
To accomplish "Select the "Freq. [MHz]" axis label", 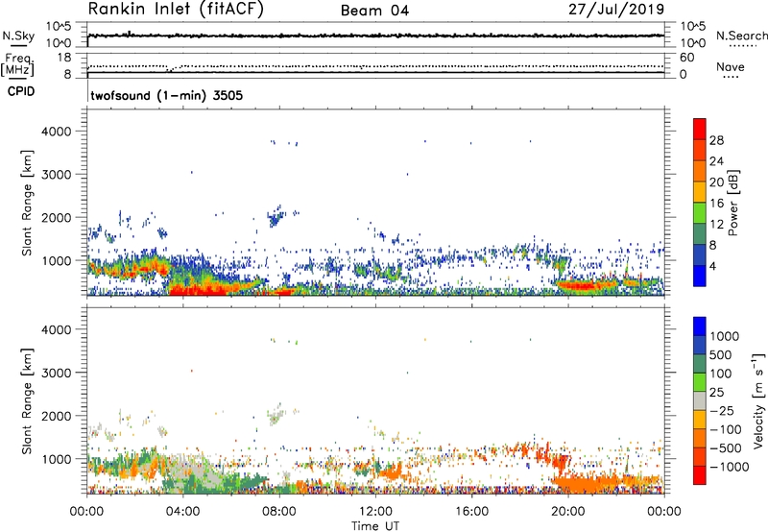I will click(x=17, y=64).
